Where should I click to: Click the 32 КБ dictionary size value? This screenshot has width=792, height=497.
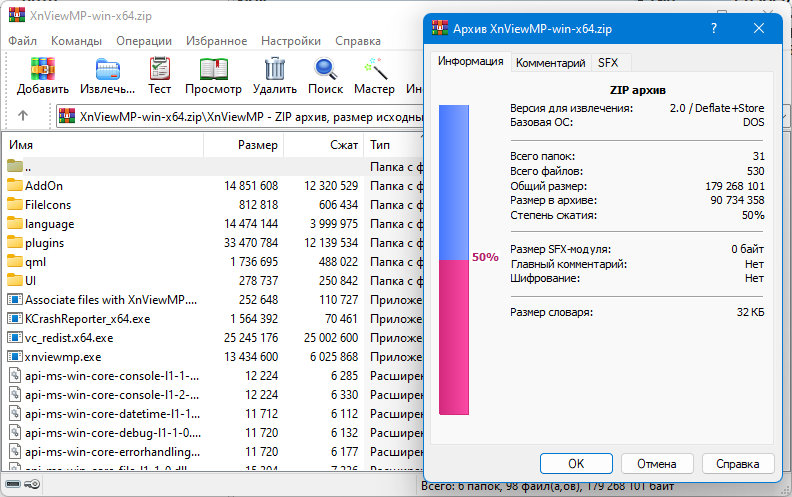click(751, 312)
